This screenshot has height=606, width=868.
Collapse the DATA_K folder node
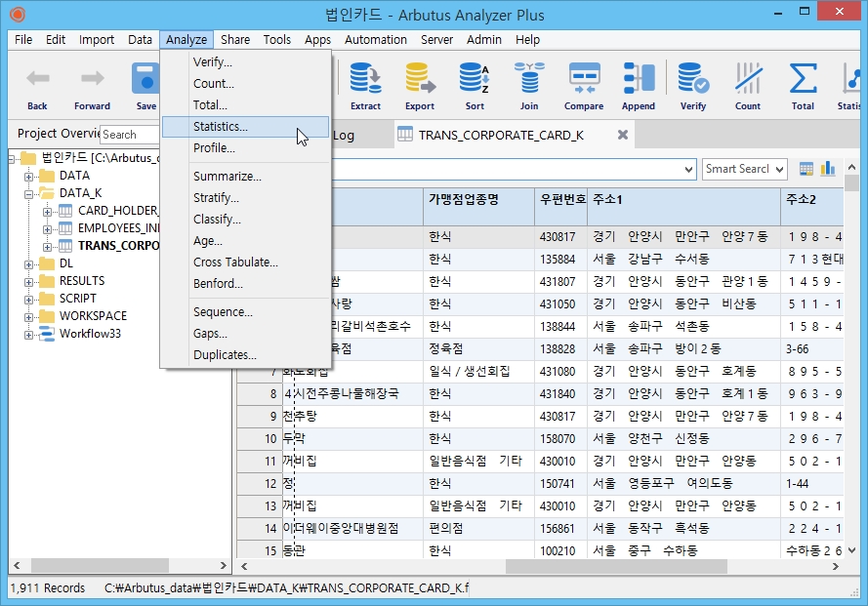coord(28,194)
